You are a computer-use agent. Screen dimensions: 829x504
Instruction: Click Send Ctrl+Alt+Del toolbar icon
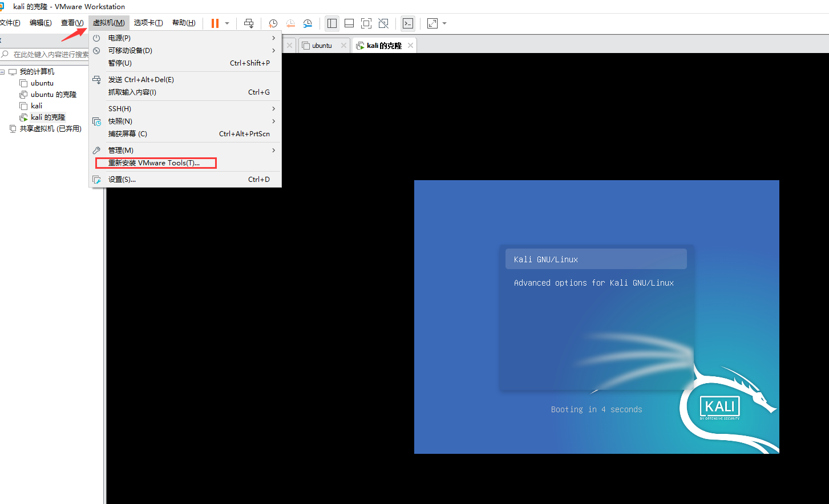(x=249, y=23)
